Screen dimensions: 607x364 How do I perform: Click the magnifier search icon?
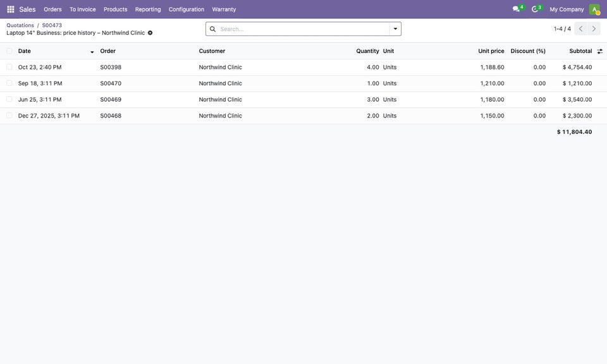coord(212,29)
